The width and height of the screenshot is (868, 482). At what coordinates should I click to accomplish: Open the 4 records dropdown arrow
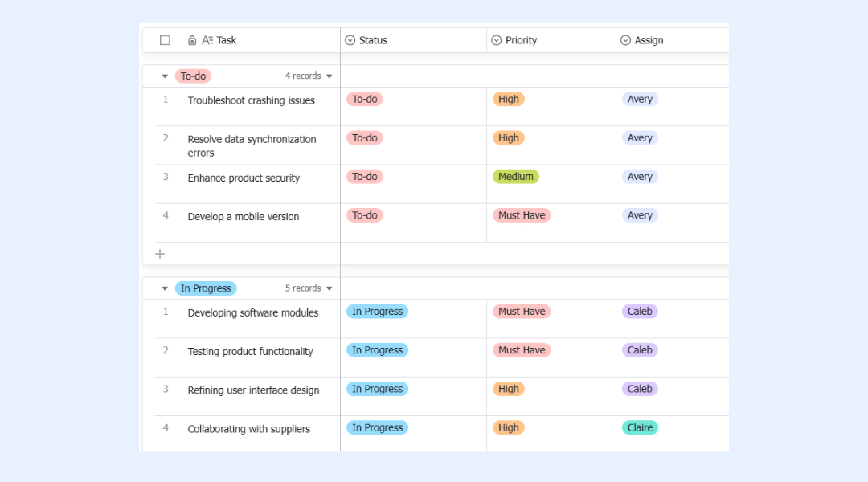330,76
